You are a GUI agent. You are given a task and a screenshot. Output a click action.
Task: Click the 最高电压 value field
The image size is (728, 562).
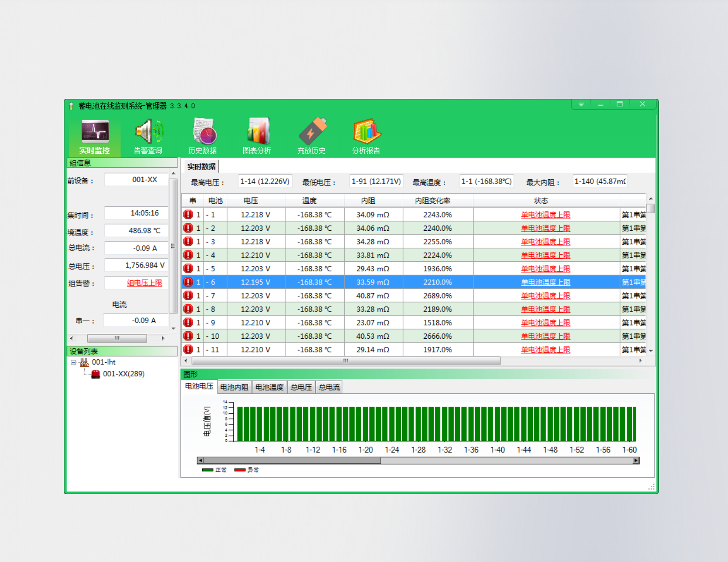point(265,181)
